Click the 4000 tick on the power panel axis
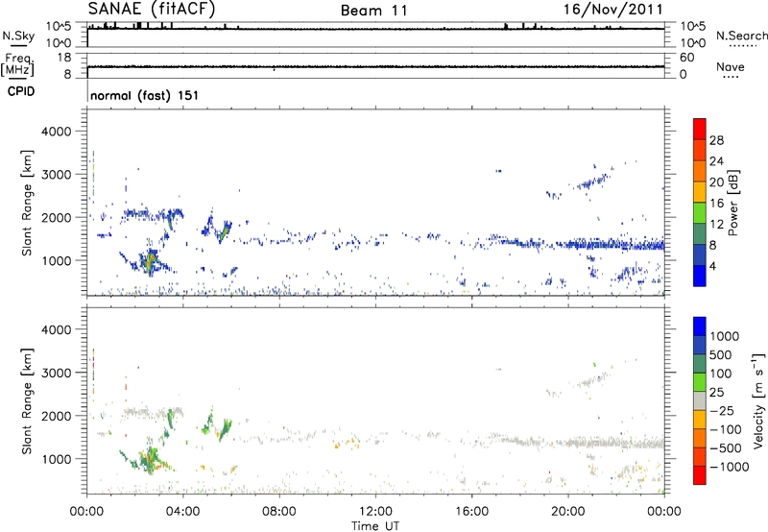Viewport: 768px width, 532px height. [56, 132]
